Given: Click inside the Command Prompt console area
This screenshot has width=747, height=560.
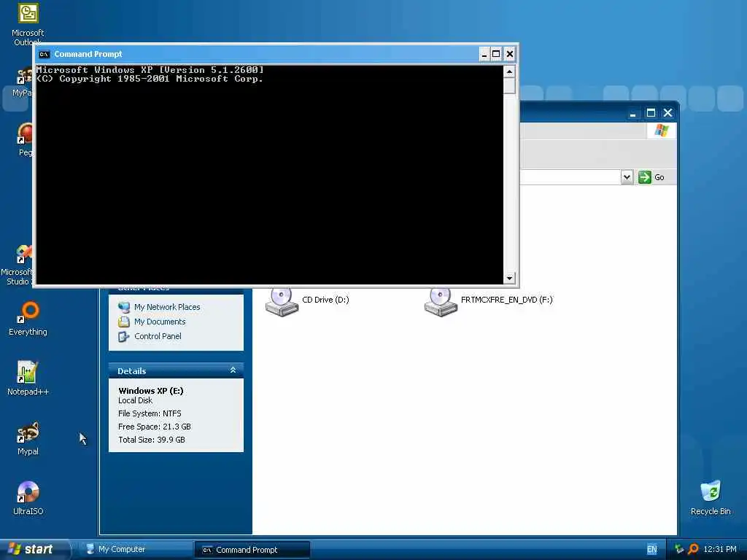Looking at the screenshot, I should [x=270, y=175].
